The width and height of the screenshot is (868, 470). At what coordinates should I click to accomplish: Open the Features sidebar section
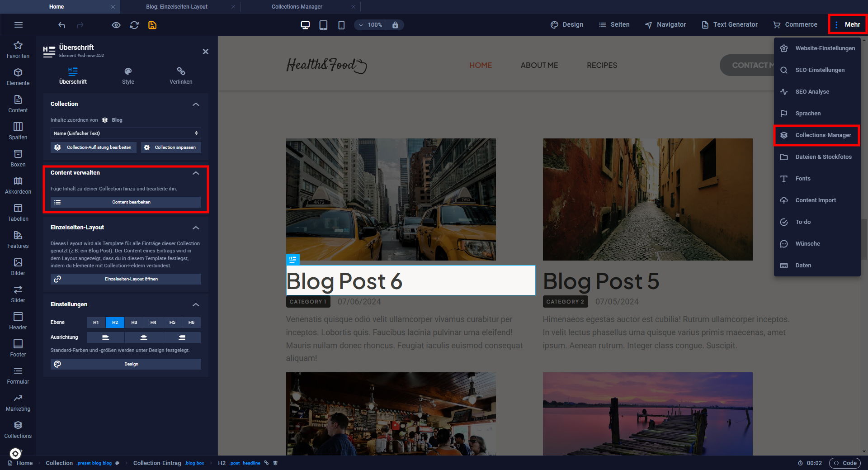pos(18,240)
